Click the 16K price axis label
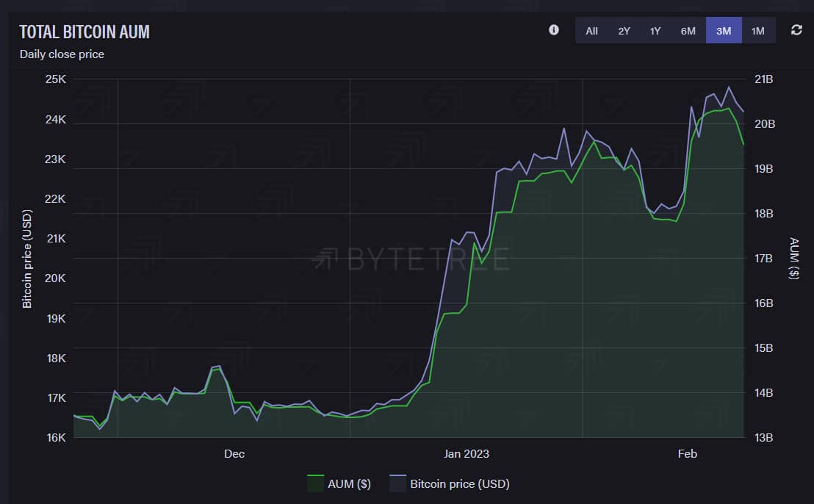This screenshot has height=504, width=814. 56,438
